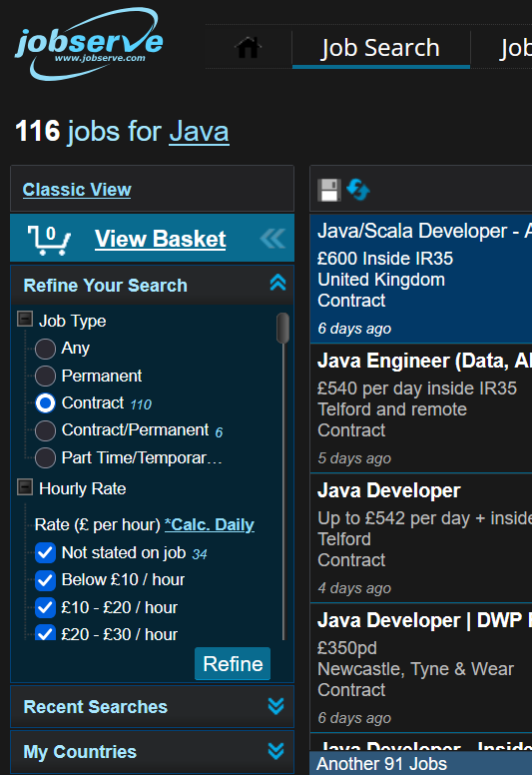Open View Basket link
Screen dimensions: 532x775
coord(160,239)
